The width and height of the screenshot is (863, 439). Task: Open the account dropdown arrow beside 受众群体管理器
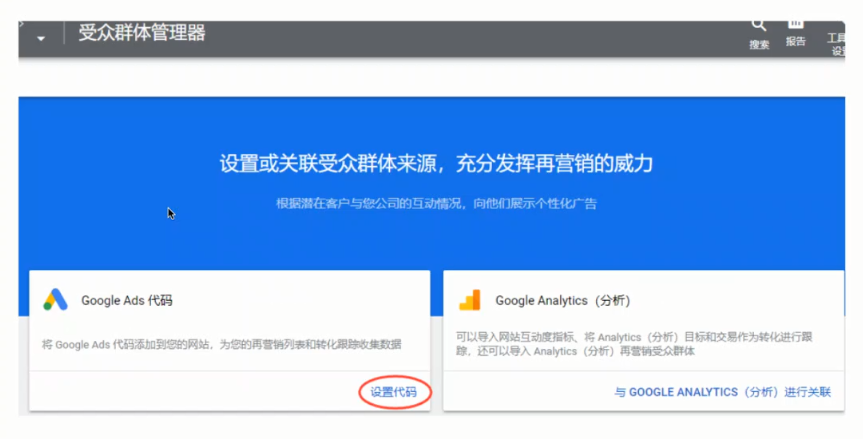point(41,39)
